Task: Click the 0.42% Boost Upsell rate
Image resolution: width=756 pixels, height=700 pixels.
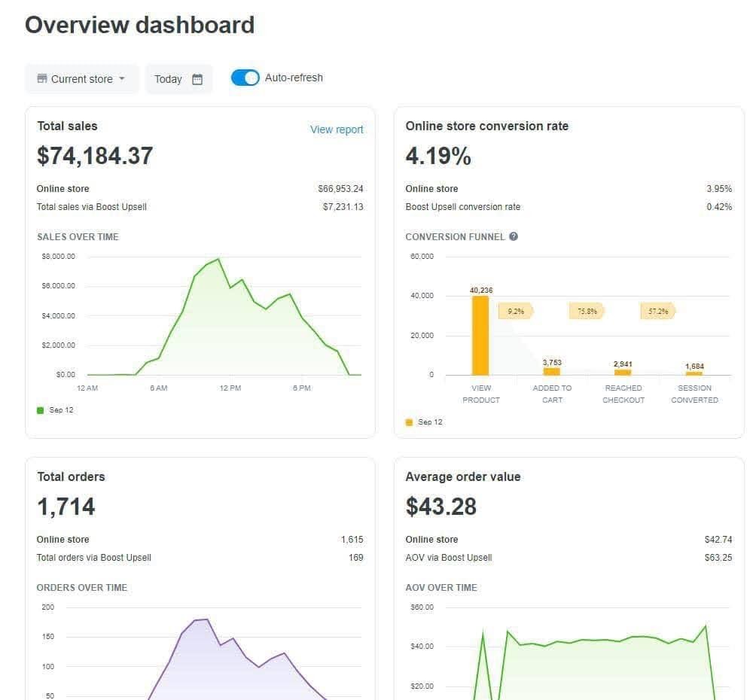Action: [719, 207]
